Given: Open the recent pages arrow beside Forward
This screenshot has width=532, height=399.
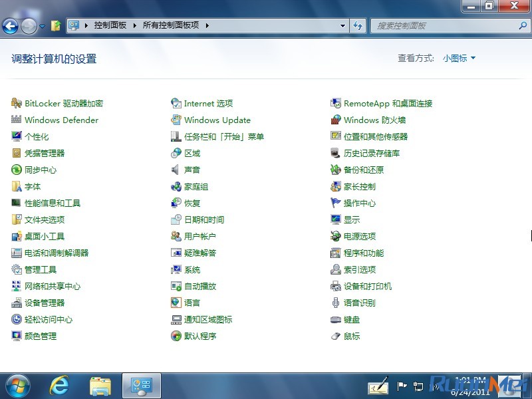Looking at the screenshot, I should (43, 26).
